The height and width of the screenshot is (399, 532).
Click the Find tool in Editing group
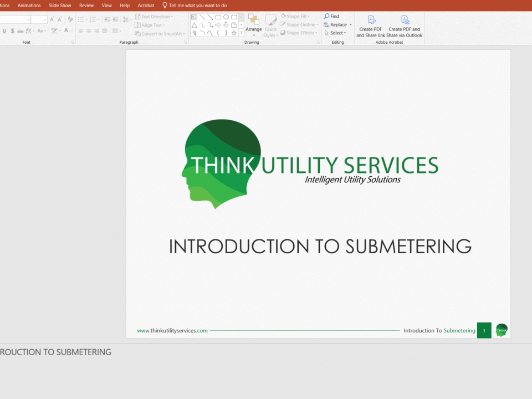pos(332,16)
